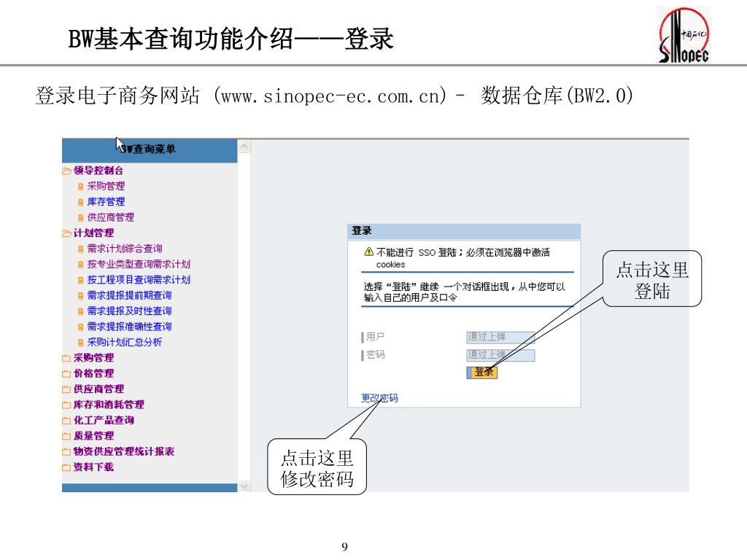This screenshot has height=560, width=747.
Task: Open the 库存管理 report
Action: pyautogui.click(x=106, y=202)
